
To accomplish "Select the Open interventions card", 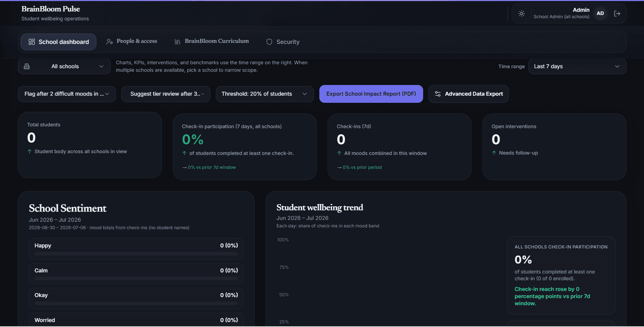I will pos(554,147).
